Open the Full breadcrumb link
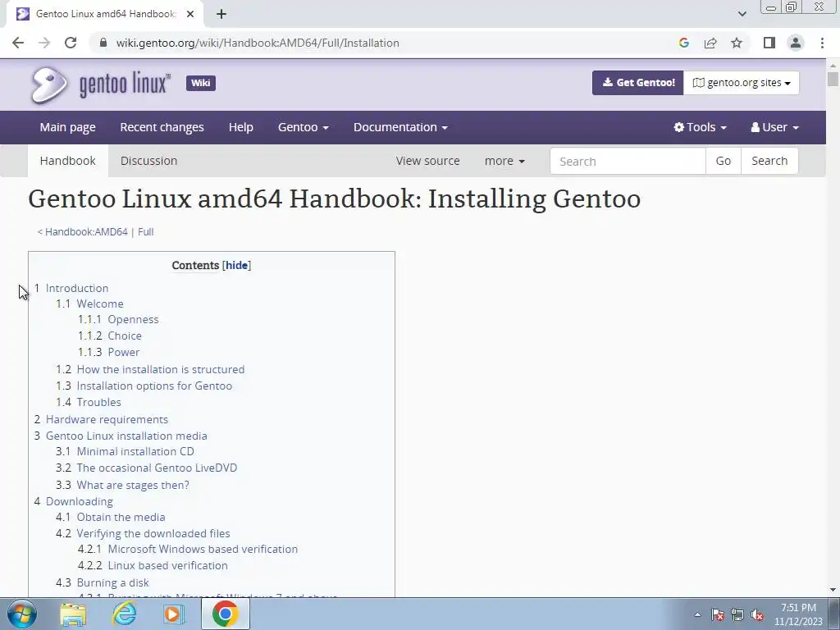The height and width of the screenshot is (630, 840). point(146,232)
